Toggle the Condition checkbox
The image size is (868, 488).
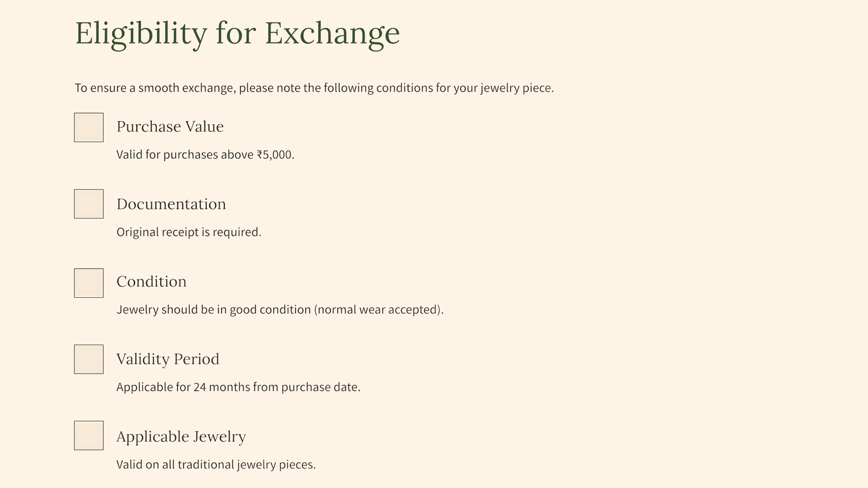tap(89, 283)
